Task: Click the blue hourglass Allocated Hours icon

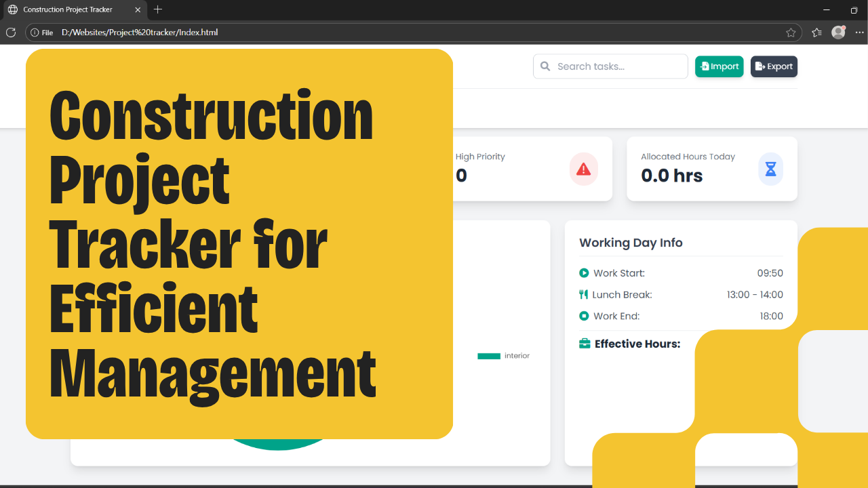Action: pos(770,169)
